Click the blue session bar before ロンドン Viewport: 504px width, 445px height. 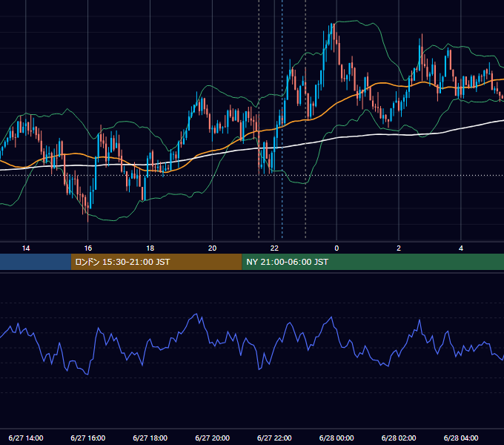[36, 262]
